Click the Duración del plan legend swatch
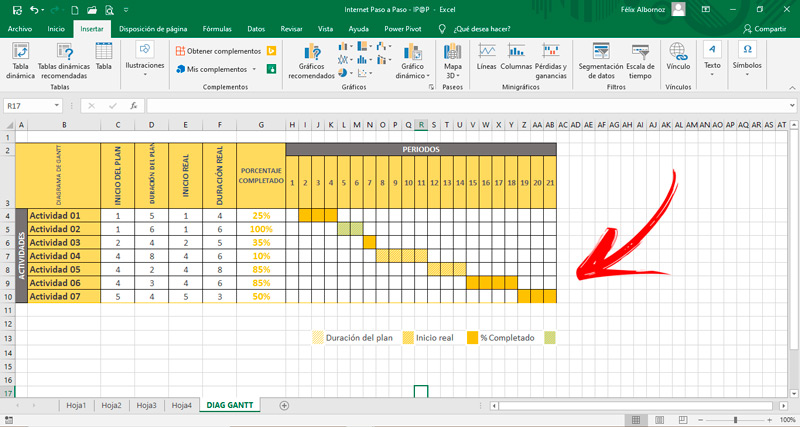 [318, 337]
